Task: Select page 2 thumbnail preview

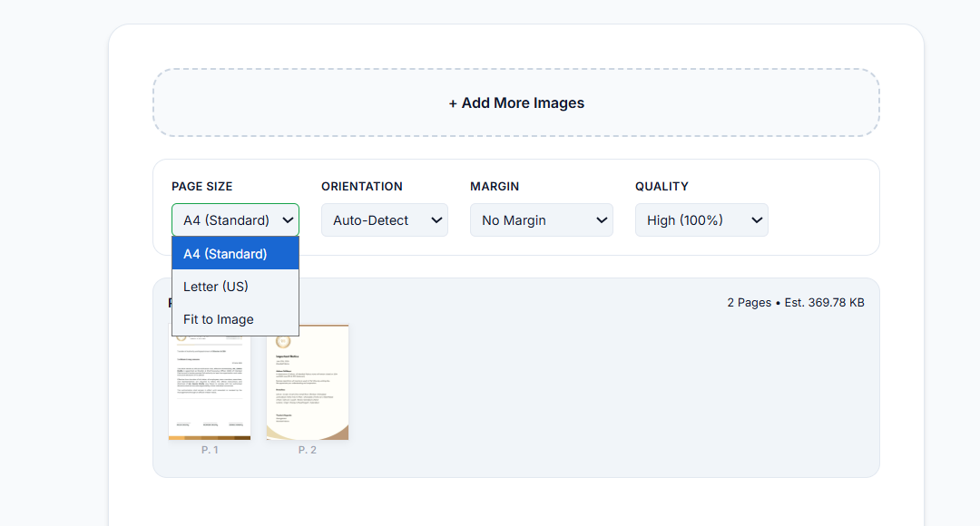Action: (308, 383)
